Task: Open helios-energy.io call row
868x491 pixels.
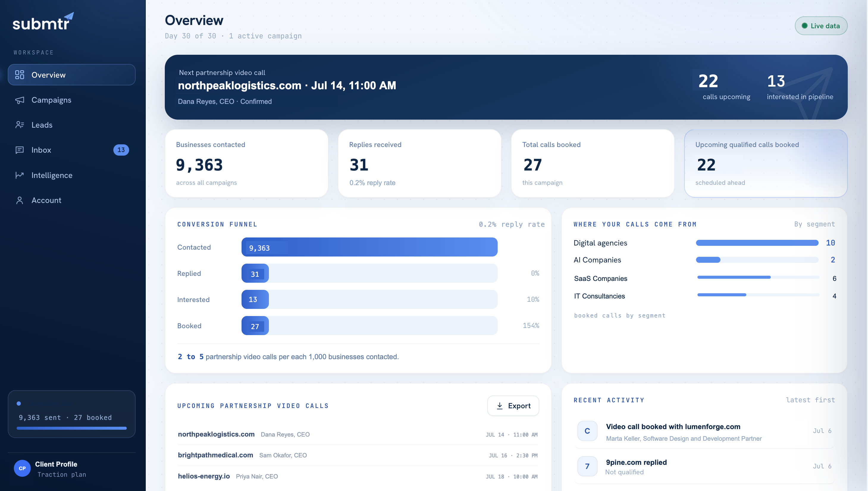Action: click(358, 476)
